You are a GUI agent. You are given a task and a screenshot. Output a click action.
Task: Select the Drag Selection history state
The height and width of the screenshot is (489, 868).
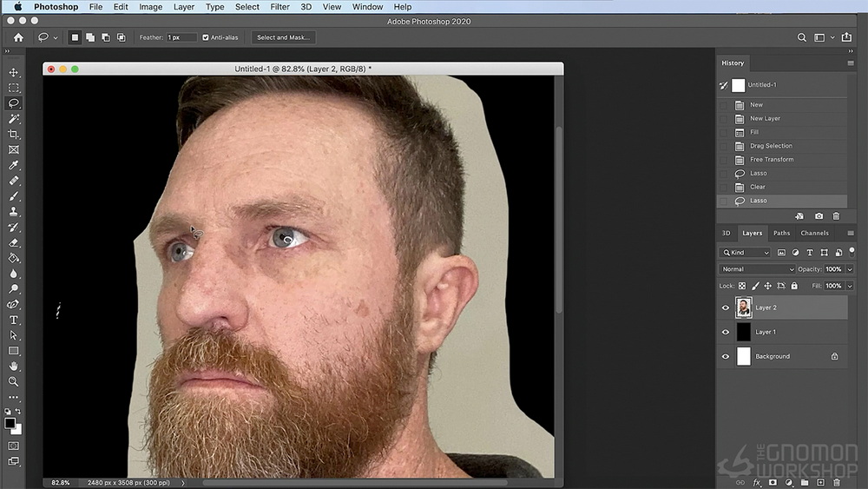[x=782, y=146]
